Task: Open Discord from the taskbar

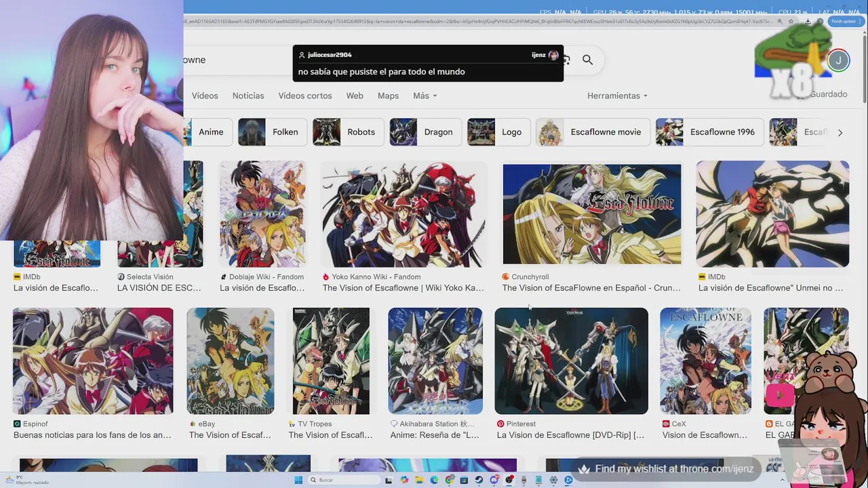Action: point(494,480)
